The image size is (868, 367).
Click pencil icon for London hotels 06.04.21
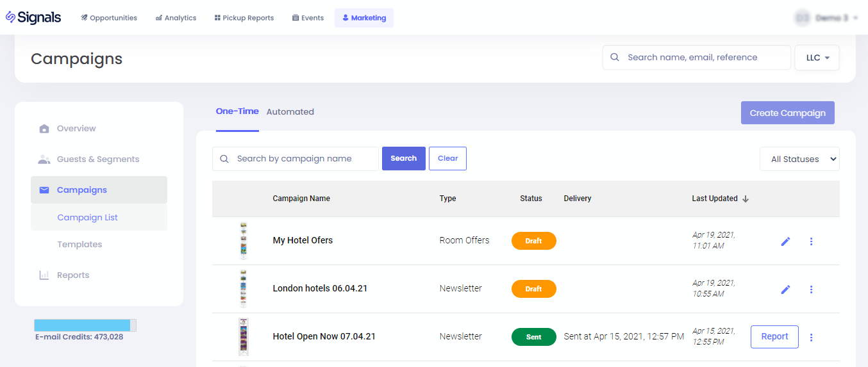785,290
